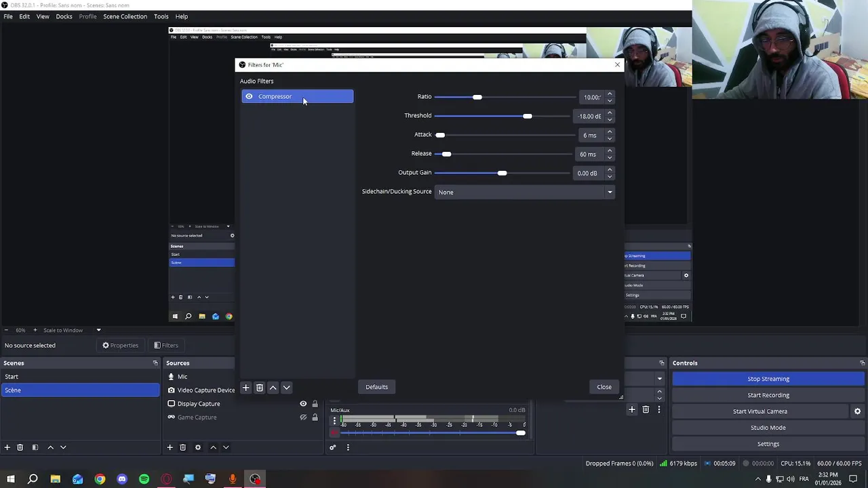Move source up in the Sources toolbar
The height and width of the screenshot is (488, 868).
coord(213,447)
